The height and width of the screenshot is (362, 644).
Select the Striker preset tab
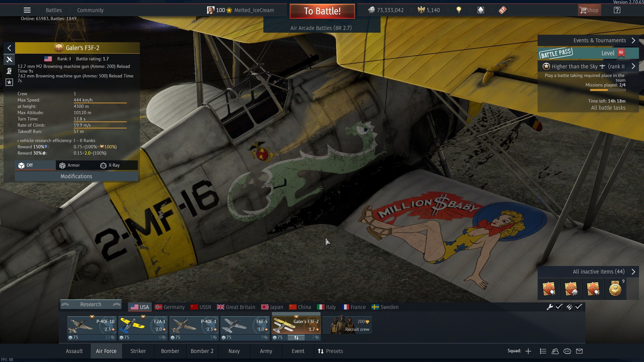[138, 351]
